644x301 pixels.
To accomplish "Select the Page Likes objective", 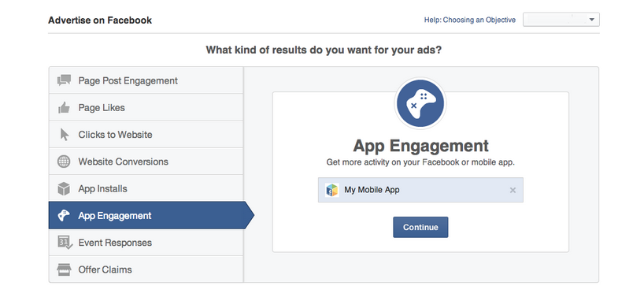I will 146,108.
